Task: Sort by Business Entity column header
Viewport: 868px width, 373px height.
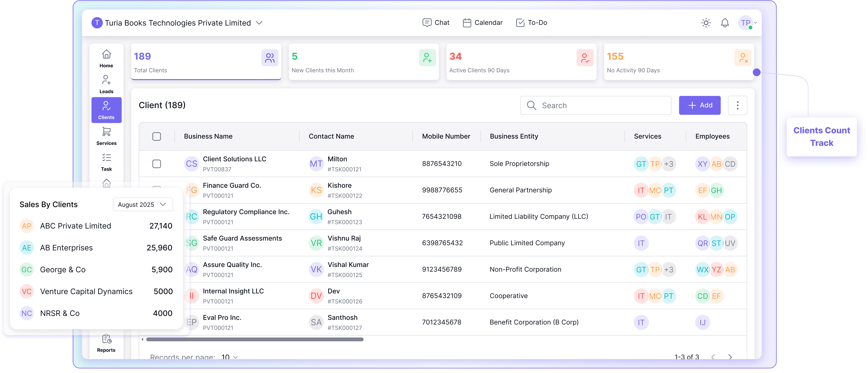Action: (514, 136)
